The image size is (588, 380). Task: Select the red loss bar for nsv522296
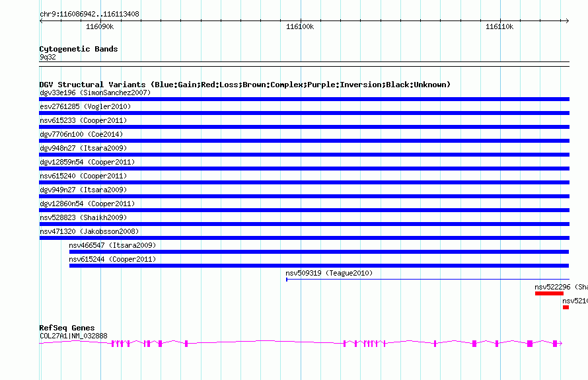point(550,293)
